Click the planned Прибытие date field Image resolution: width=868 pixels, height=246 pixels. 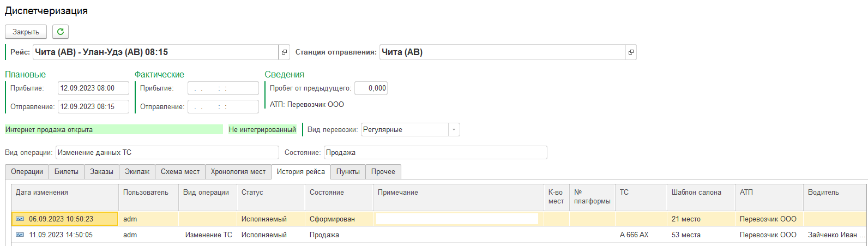[93, 88]
